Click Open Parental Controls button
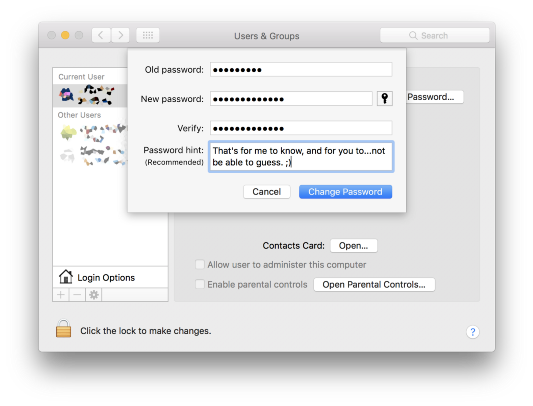Image resolution: width=533 pixels, height=406 pixels. click(374, 285)
